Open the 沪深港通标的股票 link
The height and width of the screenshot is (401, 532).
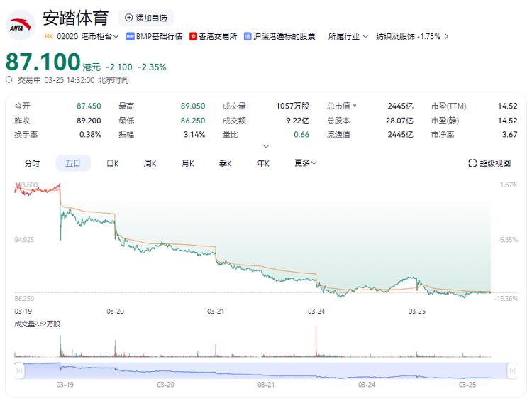click(x=284, y=36)
